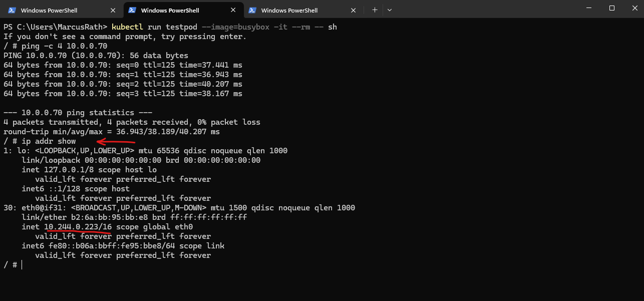Click the 'link/loopback 00:00:00:00:00:00' line
644x301 pixels.
pos(141,160)
